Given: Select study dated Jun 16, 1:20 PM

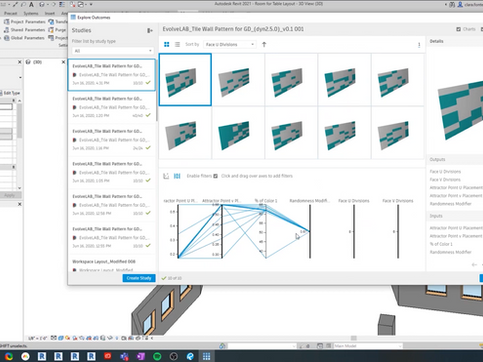Looking at the screenshot, I should [x=112, y=107].
